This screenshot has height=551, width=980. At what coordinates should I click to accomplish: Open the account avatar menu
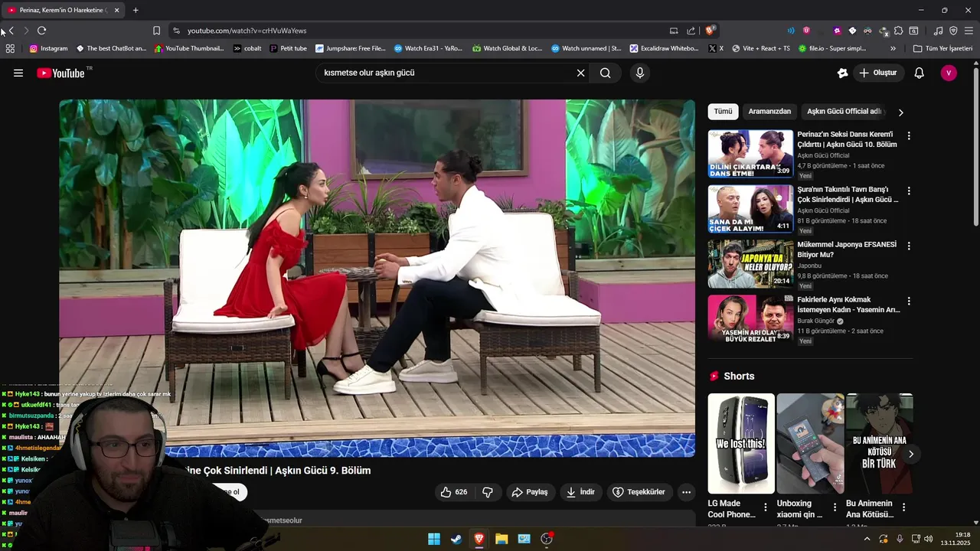949,73
